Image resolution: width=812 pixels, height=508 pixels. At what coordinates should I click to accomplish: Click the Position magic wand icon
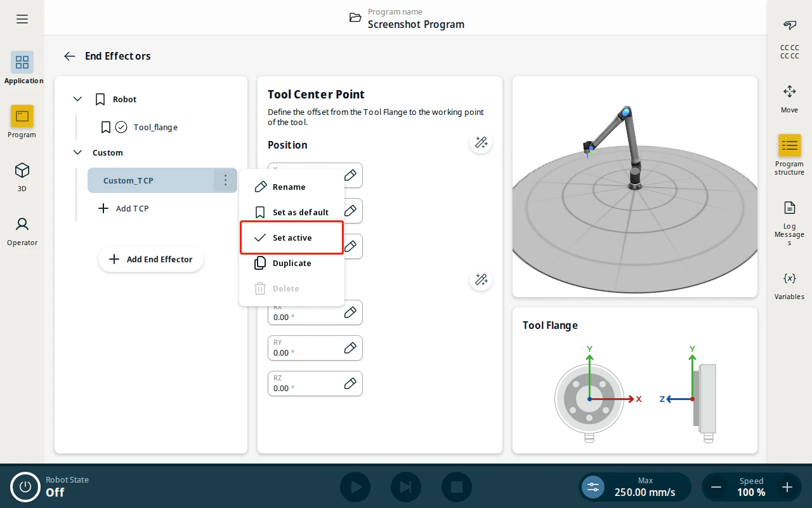pyautogui.click(x=481, y=142)
